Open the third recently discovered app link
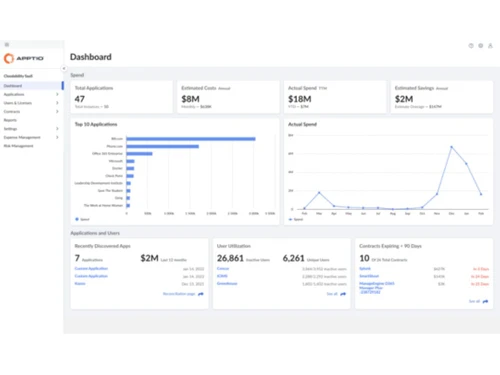500x375 pixels. [80, 284]
